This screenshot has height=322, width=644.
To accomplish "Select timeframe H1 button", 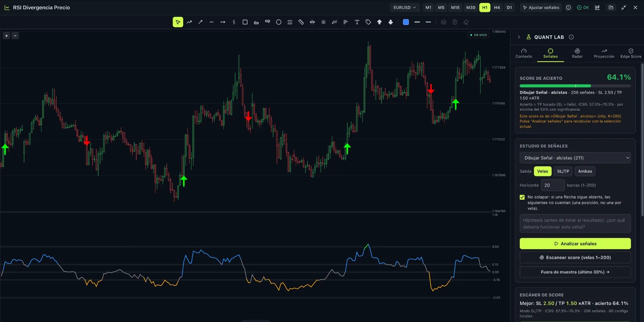I will pos(484,8).
